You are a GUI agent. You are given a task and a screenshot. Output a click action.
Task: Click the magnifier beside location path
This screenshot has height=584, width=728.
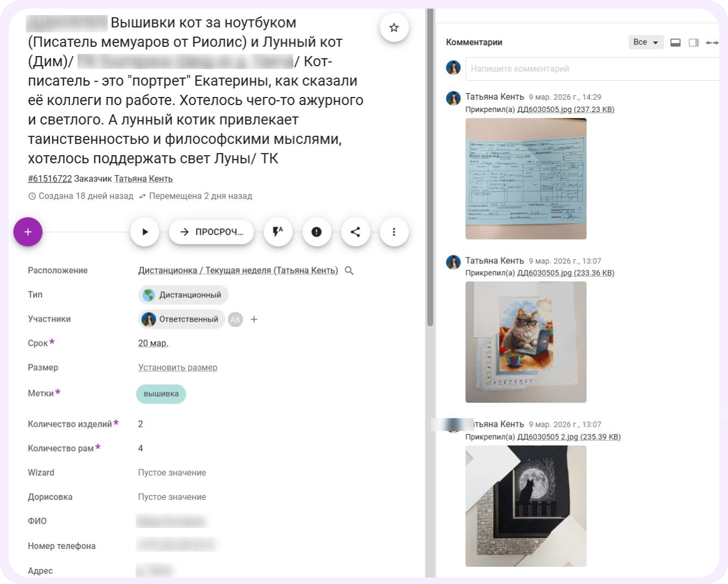tap(349, 270)
